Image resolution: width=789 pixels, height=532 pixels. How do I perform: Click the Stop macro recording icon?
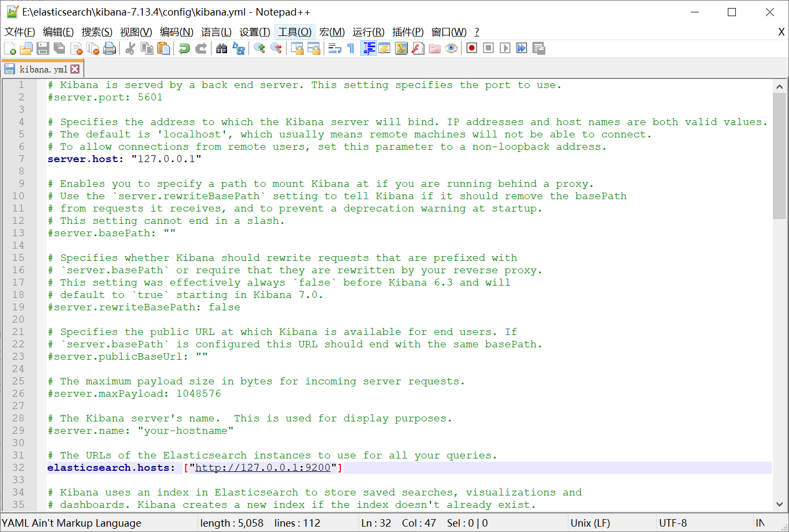(x=488, y=48)
